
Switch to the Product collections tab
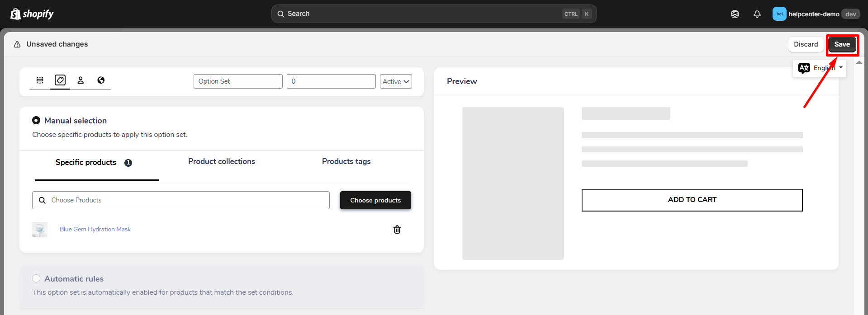222,161
